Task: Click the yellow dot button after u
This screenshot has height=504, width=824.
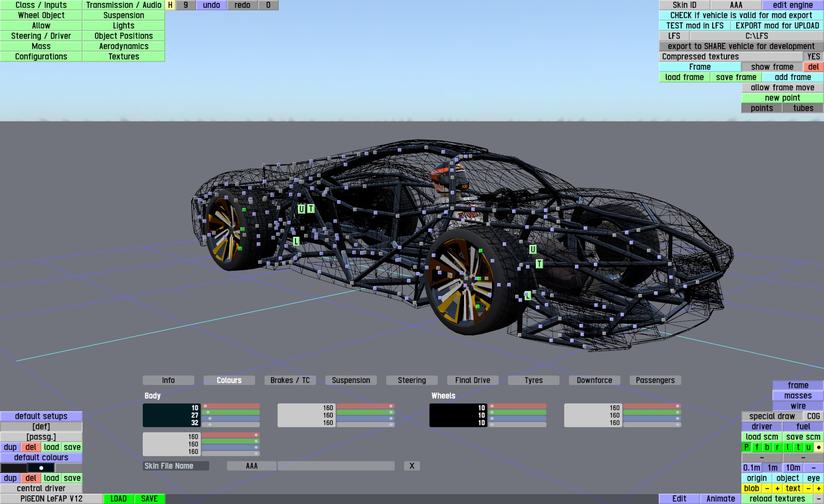Action: (819, 447)
